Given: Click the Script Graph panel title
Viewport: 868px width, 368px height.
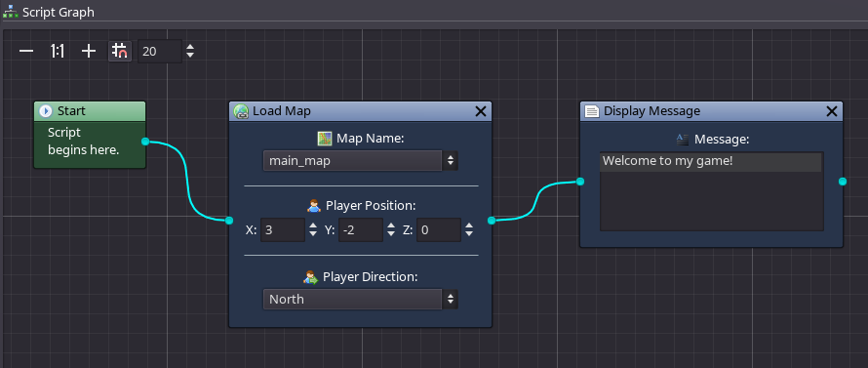Looking at the screenshot, I should [x=59, y=12].
